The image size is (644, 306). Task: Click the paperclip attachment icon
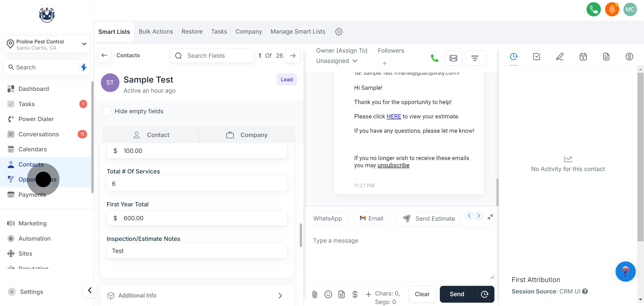(x=314, y=294)
